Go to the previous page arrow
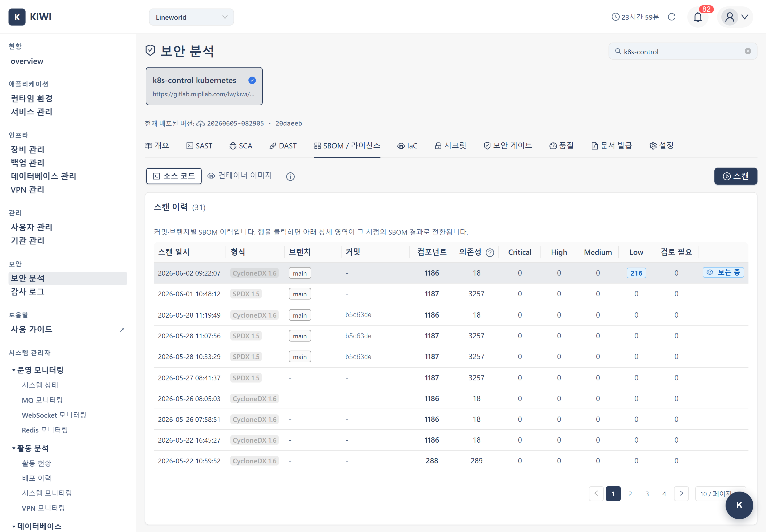Image resolution: width=766 pixels, height=532 pixels. pyautogui.click(x=596, y=494)
